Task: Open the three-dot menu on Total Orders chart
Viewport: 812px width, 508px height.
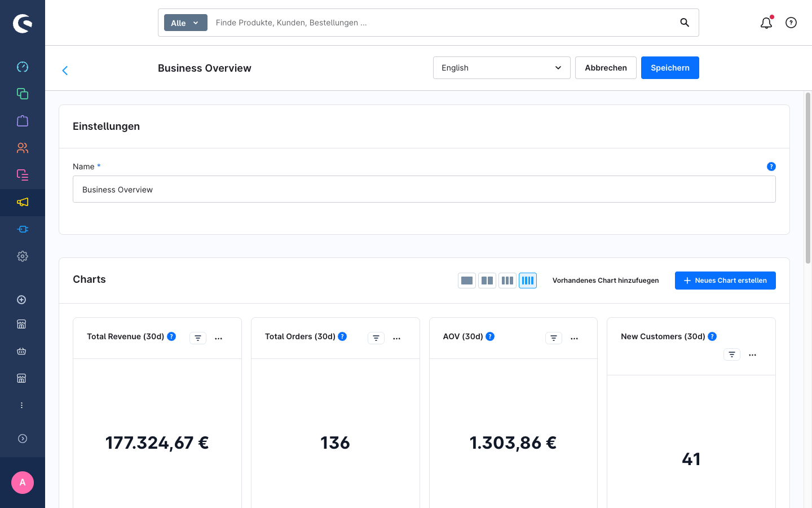Action: 397,338
